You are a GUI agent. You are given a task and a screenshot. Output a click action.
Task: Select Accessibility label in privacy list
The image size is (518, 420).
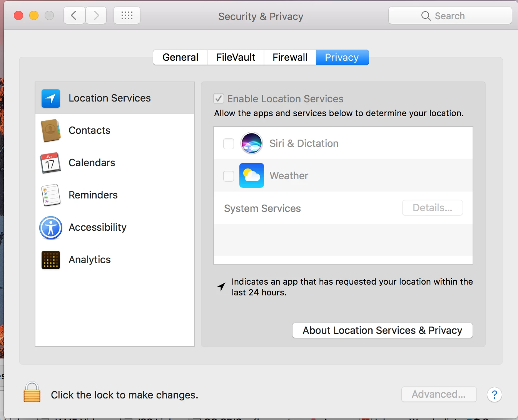97,228
